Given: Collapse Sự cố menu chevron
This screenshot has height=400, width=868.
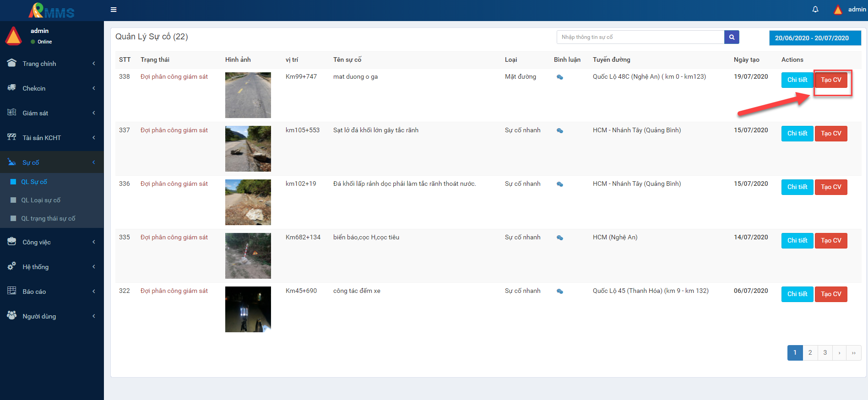Looking at the screenshot, I should (94, 162).
